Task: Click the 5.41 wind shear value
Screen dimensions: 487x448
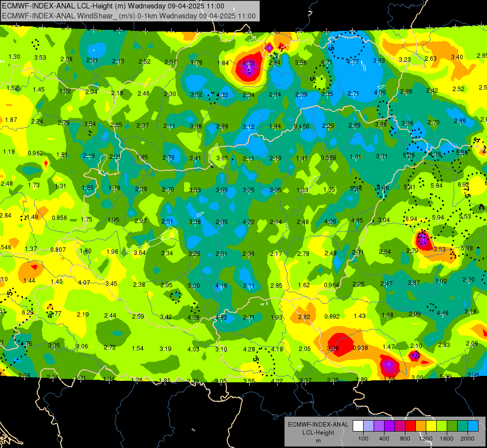Action: coord(409,187)
